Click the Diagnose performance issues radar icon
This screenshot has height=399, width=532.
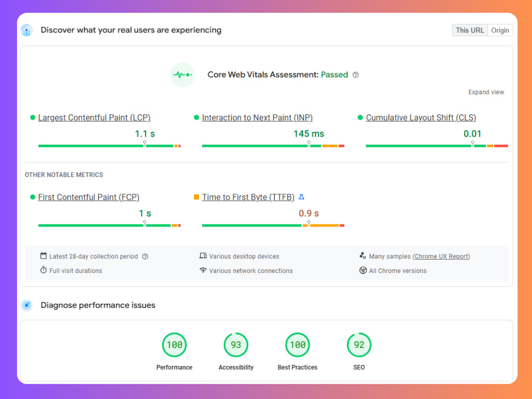click(x=27, y=305)
